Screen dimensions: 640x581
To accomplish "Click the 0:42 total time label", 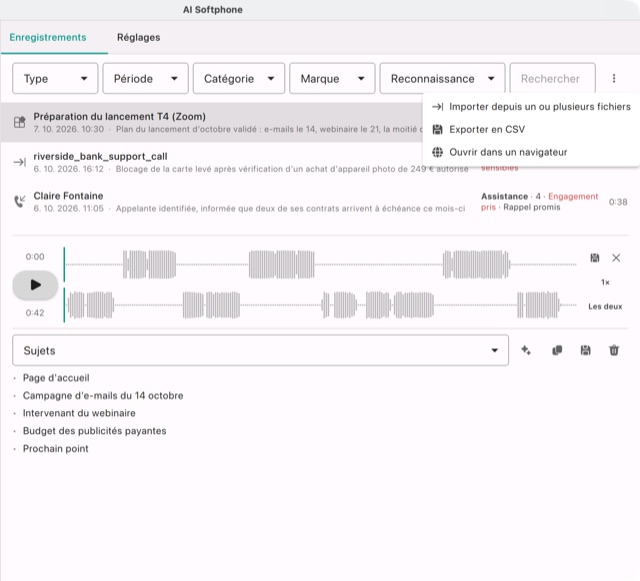I will 35,313.
